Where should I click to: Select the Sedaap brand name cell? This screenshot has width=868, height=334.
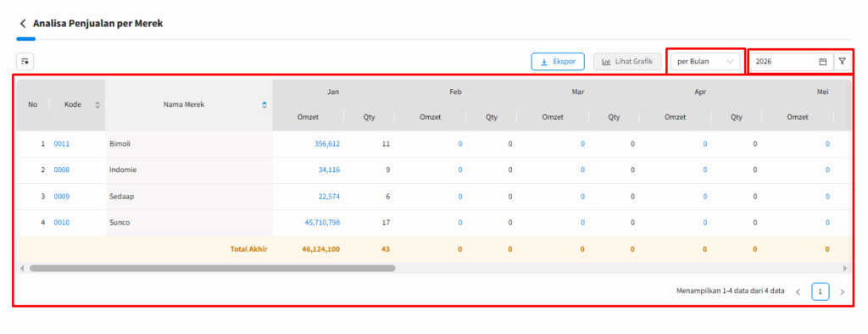189,196
